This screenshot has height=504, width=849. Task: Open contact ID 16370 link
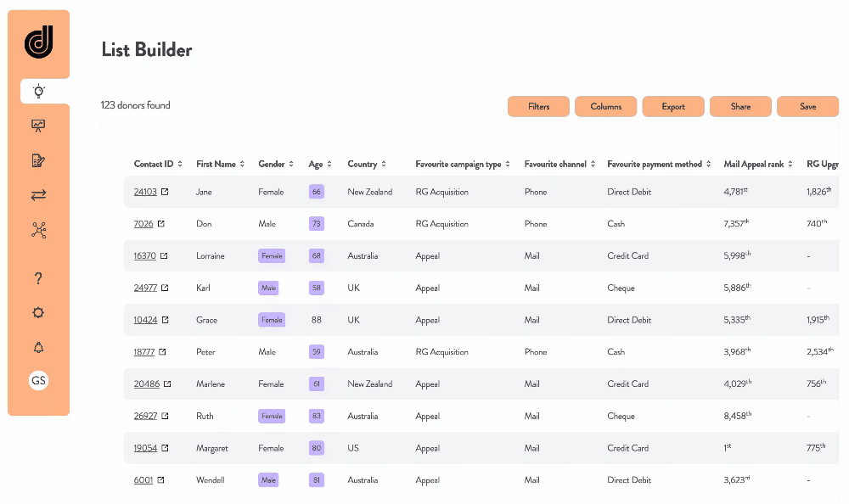(x=144, y=255)
